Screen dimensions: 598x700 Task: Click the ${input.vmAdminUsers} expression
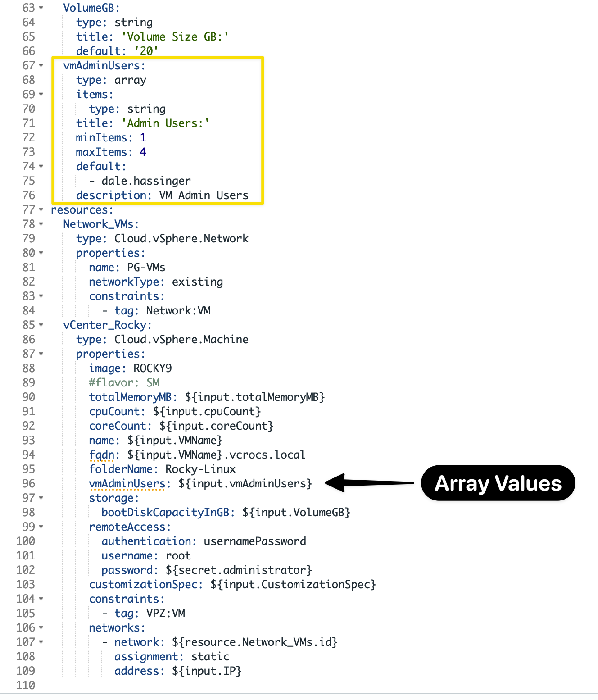pos(245,484)
